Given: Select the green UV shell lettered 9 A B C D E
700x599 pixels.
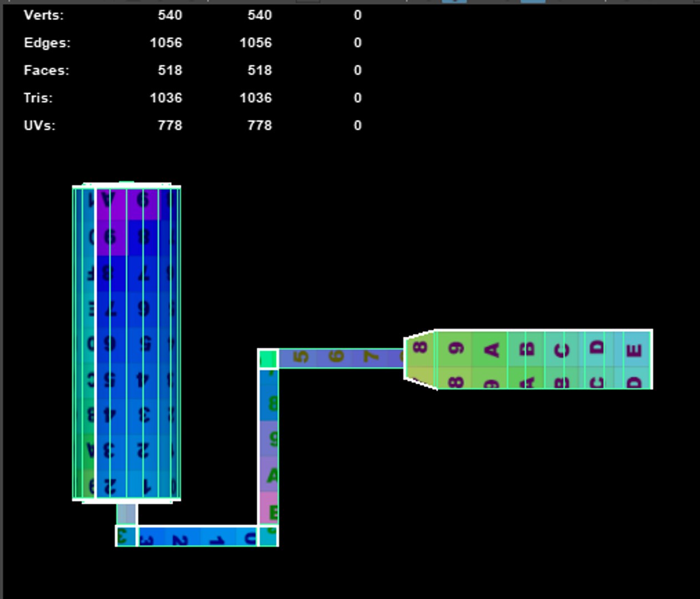Looking at the screenshot, I should (528, 360).
